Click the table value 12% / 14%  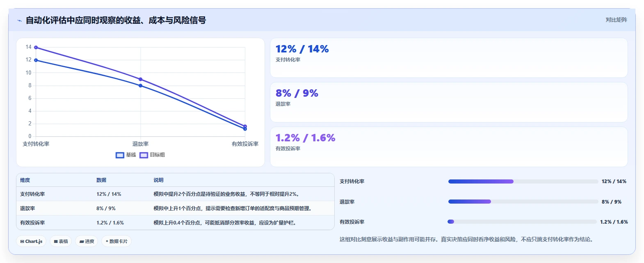[x=109, y=194]
